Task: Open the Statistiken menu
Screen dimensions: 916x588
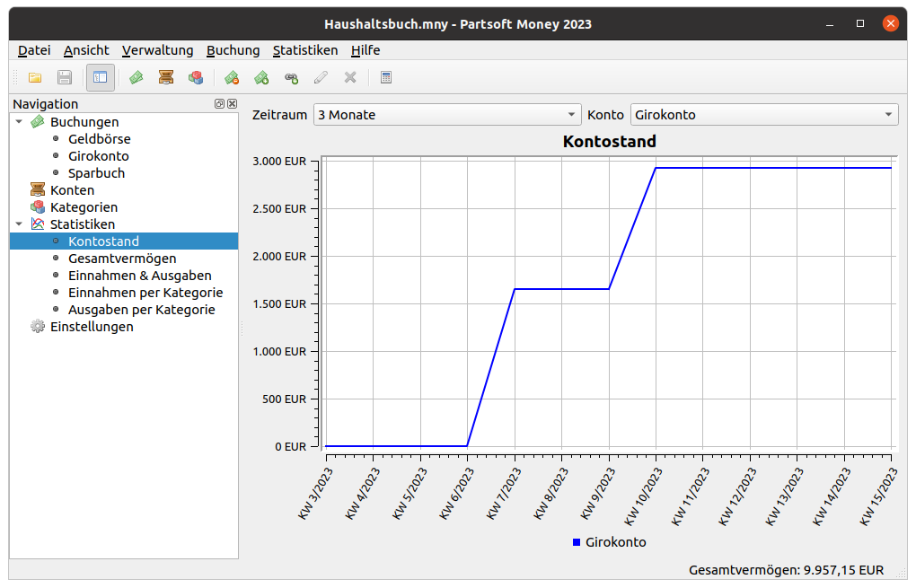Action: [305, 50]
